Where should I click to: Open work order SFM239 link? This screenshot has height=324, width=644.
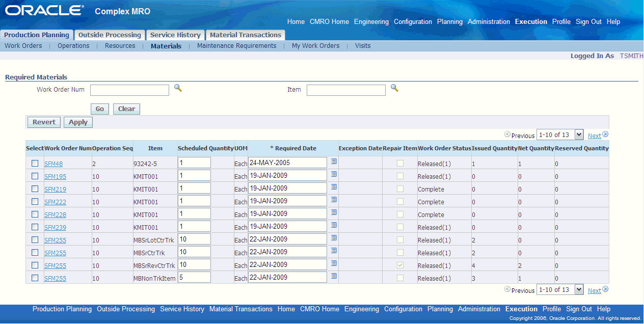pyautogui.click(x=55, y=228)
